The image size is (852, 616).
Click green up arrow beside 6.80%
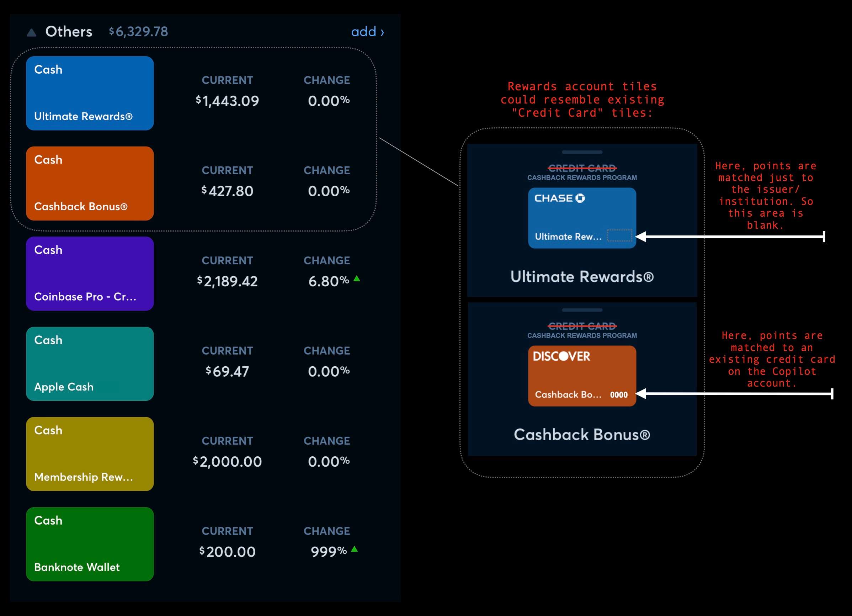[x=357, y=278]
